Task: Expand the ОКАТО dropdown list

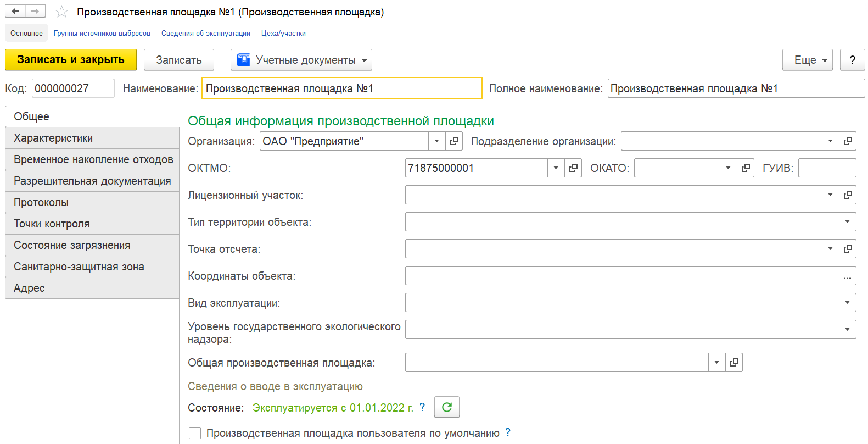Action: coord(728,168)
